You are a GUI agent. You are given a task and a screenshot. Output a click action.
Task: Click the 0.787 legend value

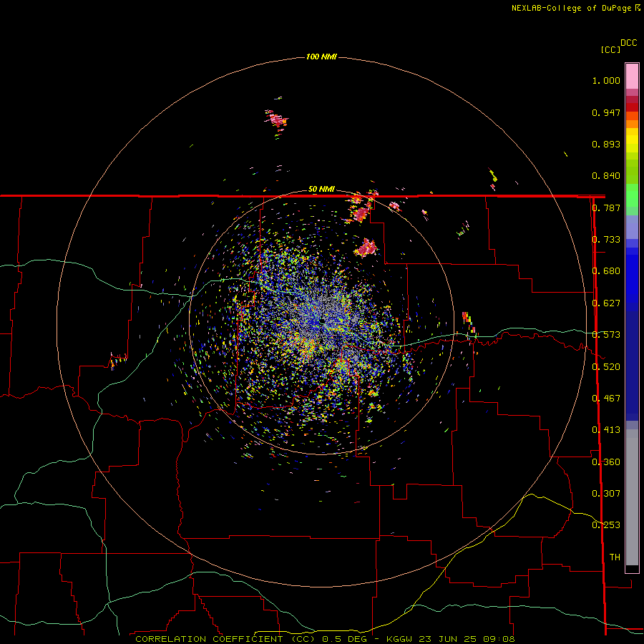606,208
